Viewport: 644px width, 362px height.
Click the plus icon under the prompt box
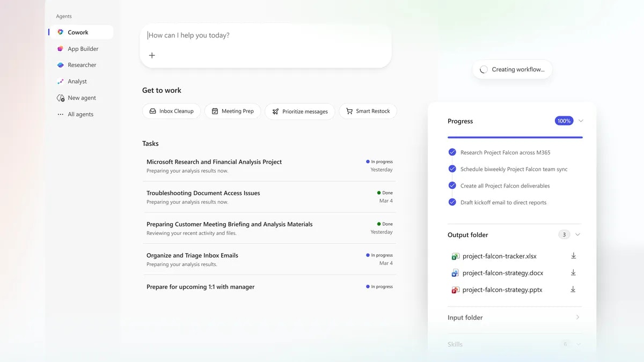point(152,55)
